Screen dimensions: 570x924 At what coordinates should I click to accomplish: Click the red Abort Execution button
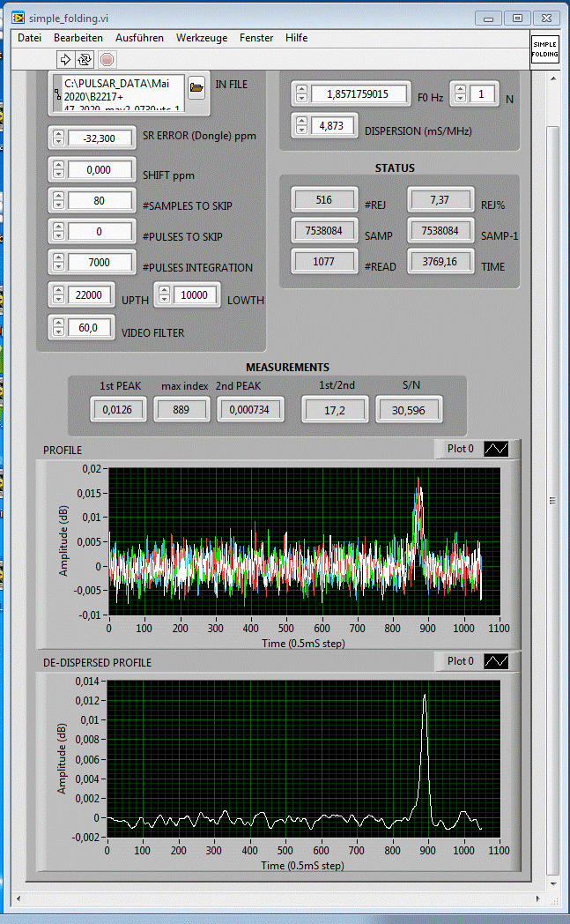click(x=107, y=59)
